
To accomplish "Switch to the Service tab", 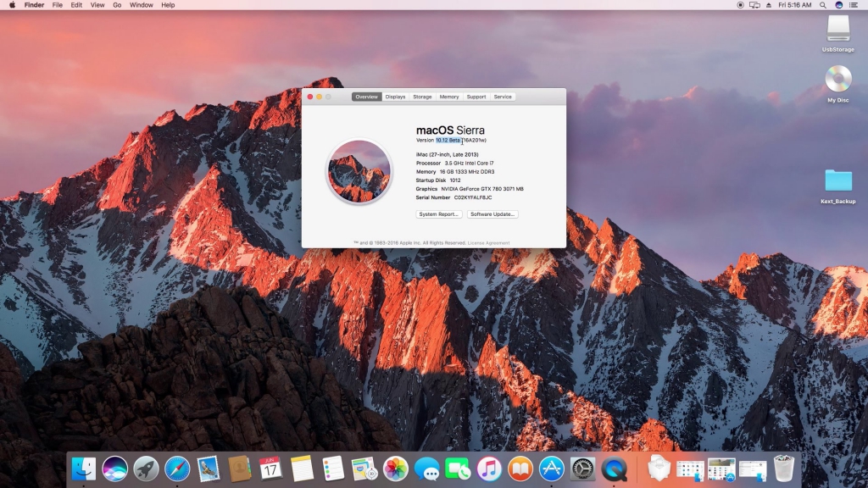I will click(503, 97).
